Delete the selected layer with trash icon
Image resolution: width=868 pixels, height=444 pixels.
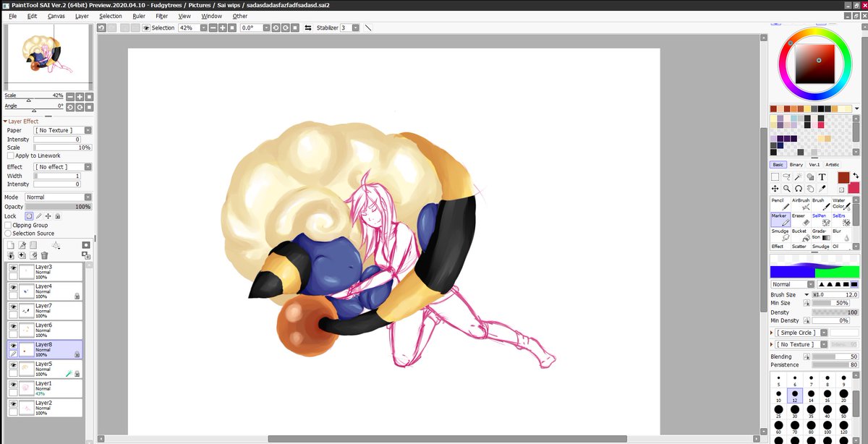coord(45,255)
